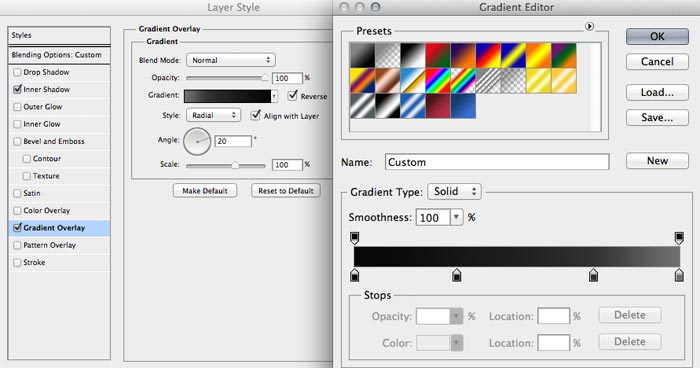Click the Gradient Overlay Opacity percent field

[x=287, y=78]
